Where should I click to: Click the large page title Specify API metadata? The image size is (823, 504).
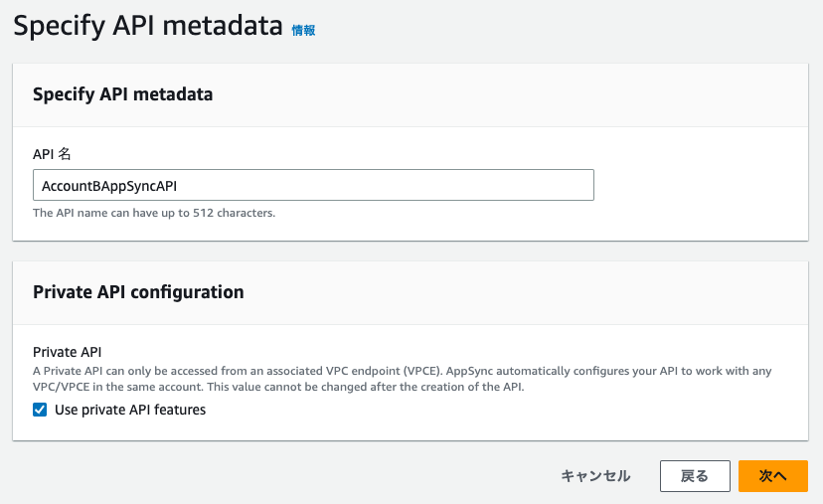pyautogui.click(x=148, y=26)
